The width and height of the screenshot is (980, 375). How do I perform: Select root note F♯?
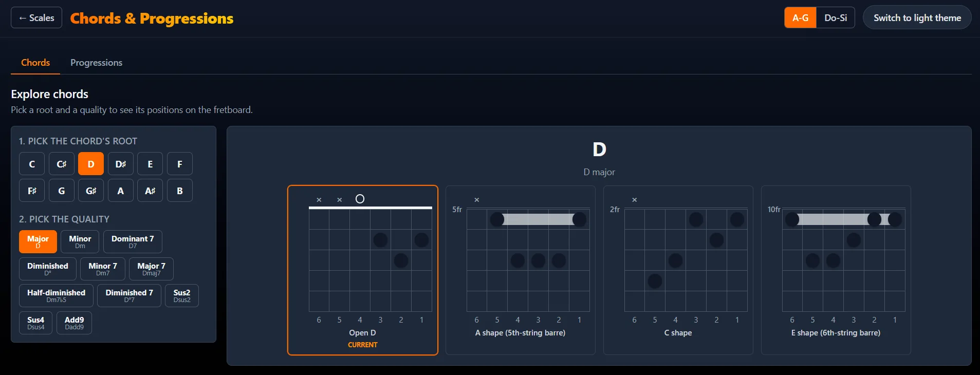tap(32, 191)
